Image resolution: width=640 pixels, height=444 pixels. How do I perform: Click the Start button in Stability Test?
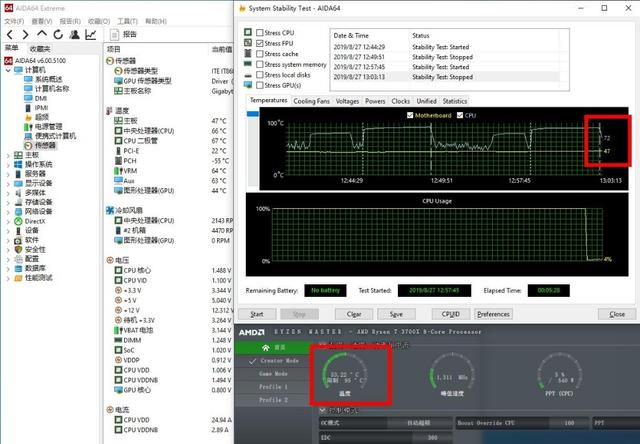pos(257,314)
